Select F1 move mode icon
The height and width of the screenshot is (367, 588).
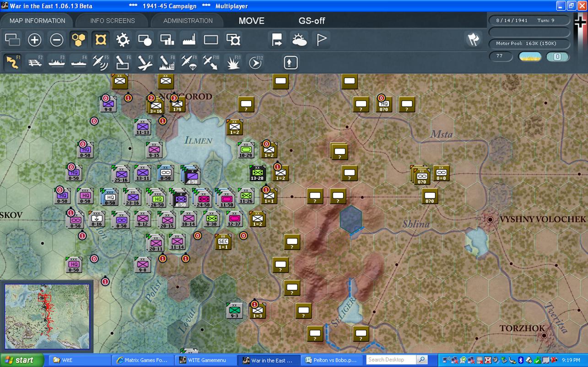(12, 62)
